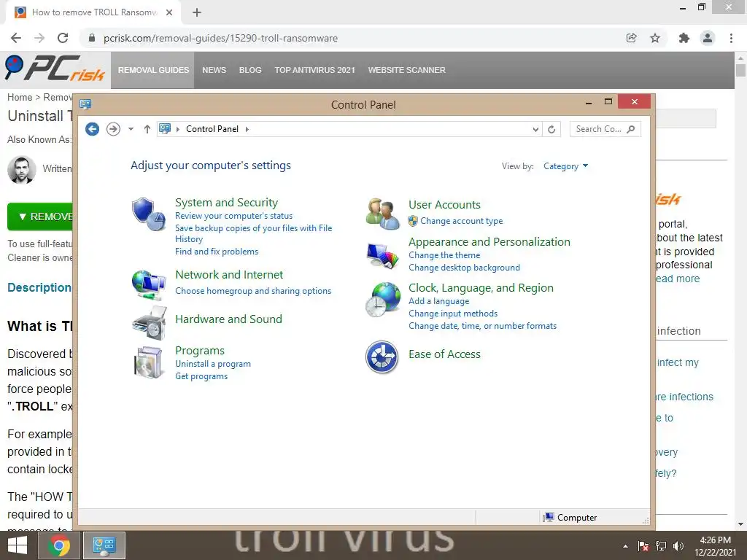Open Hardware and Sound category

[x=228, y=319]
